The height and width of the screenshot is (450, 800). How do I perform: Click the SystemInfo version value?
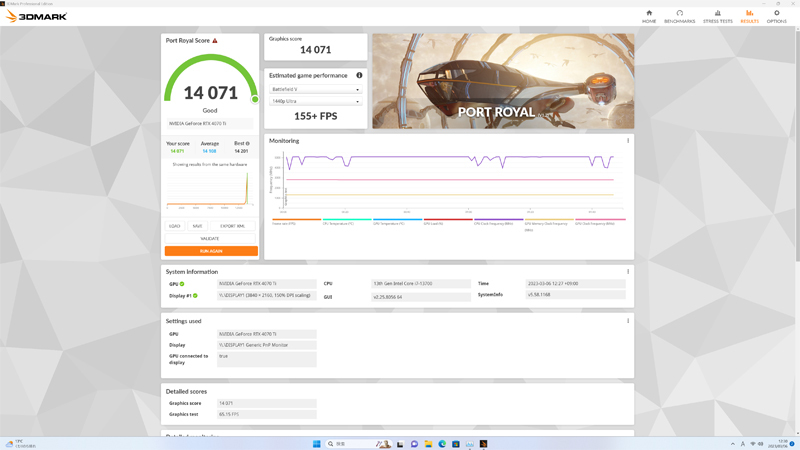coord(575,295)
